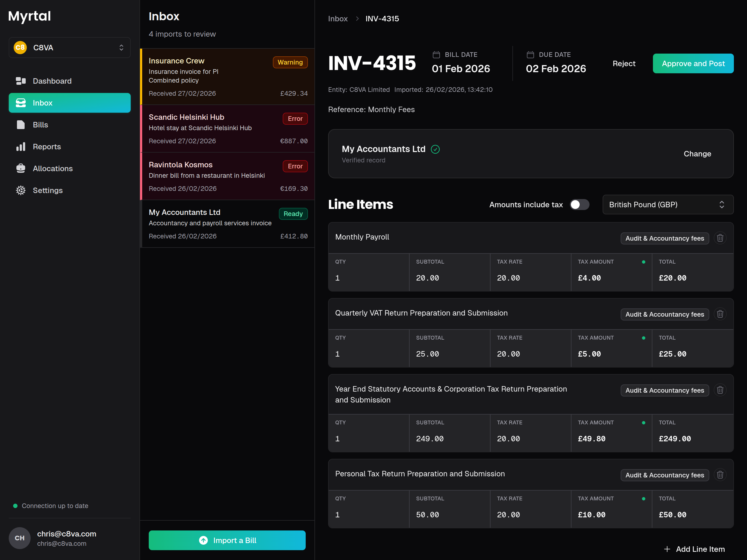Open Reports using the bar chart icon
The image size is (747, 560).
tap(21, 147)
